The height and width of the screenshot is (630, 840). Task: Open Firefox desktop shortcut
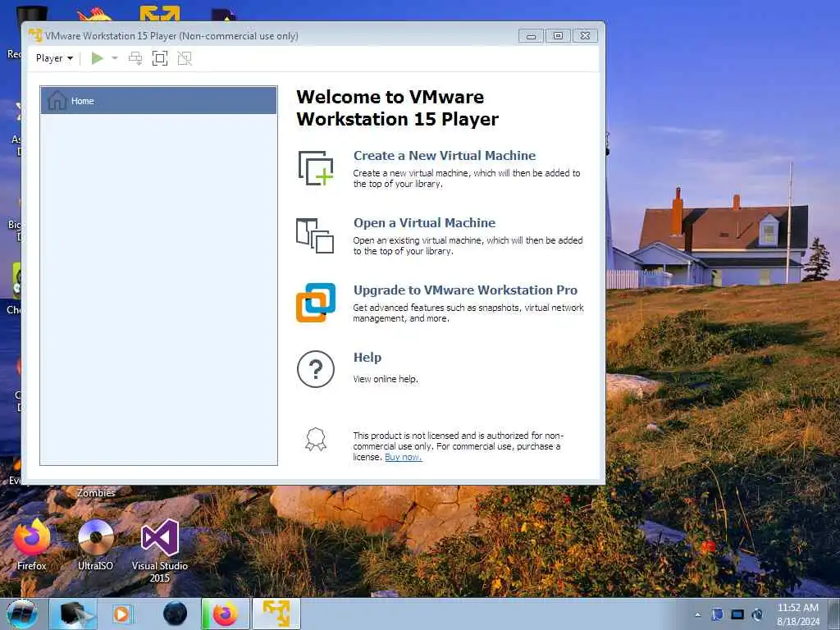[x=32, y=545]
